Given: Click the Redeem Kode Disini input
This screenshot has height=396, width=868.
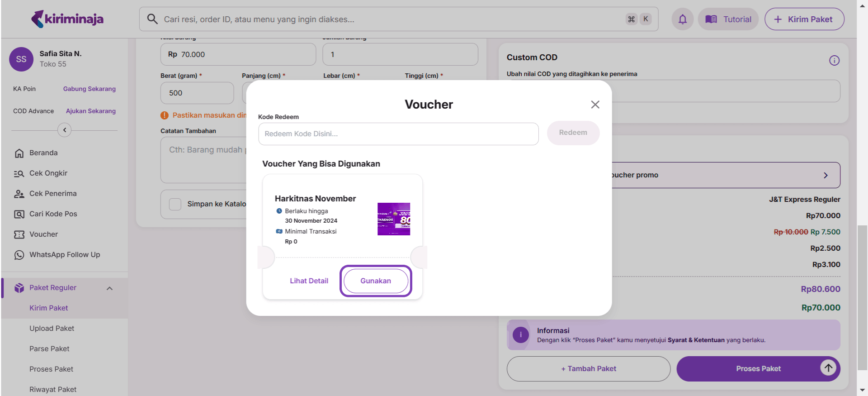Looking at the screenshot, I should tap(398, 134).
